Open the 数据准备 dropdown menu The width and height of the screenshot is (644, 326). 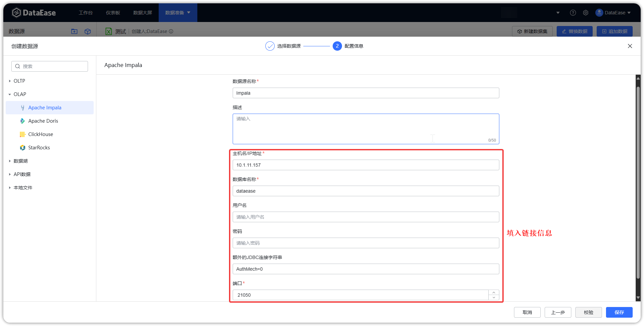click(x=178, y=13)
